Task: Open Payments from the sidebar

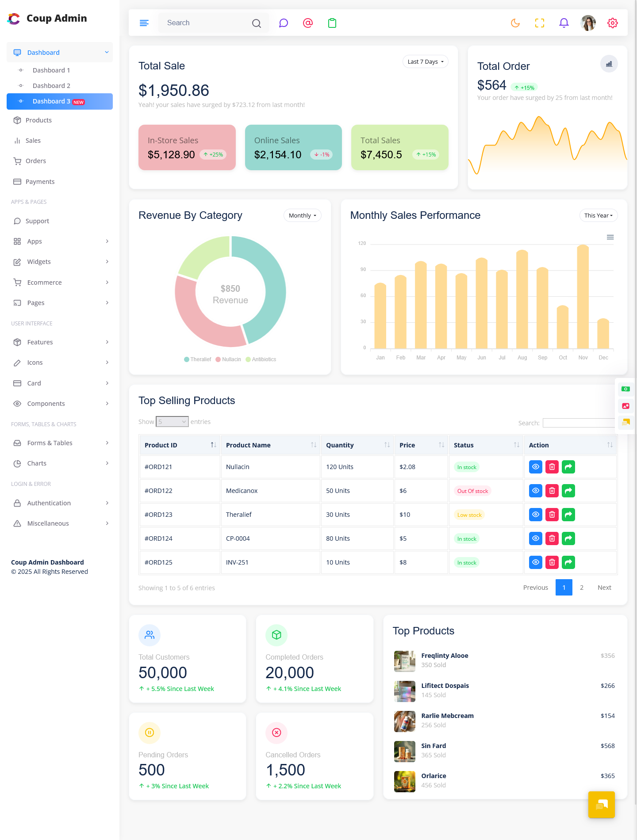Action: [x=40, y=182]
